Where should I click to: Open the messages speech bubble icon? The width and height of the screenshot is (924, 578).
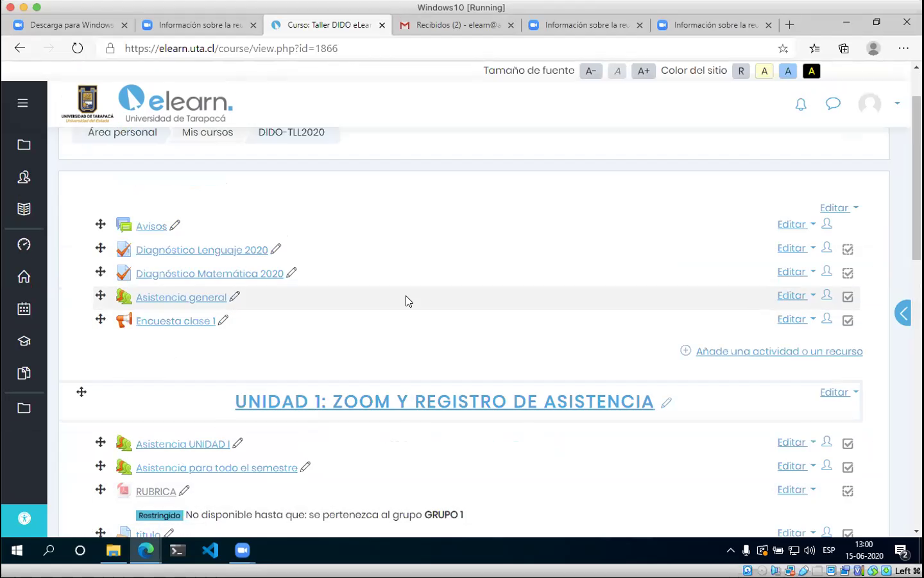[x=833, y=103]
